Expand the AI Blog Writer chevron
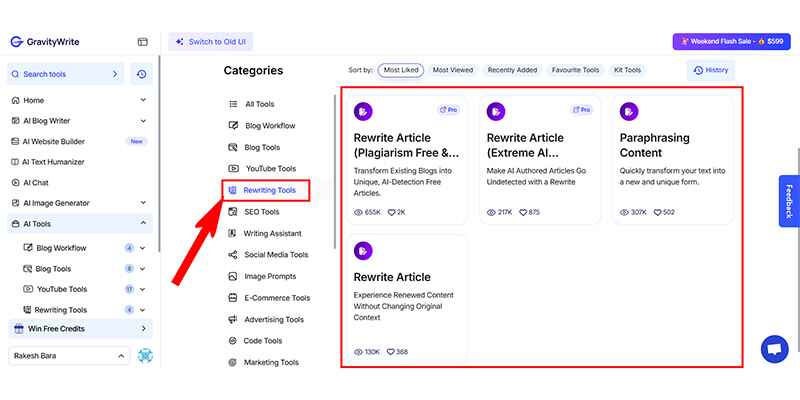 143,121
